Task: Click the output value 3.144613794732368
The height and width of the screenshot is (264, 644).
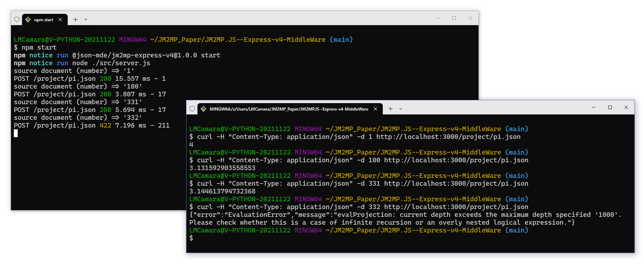Action: coord(222,191)
